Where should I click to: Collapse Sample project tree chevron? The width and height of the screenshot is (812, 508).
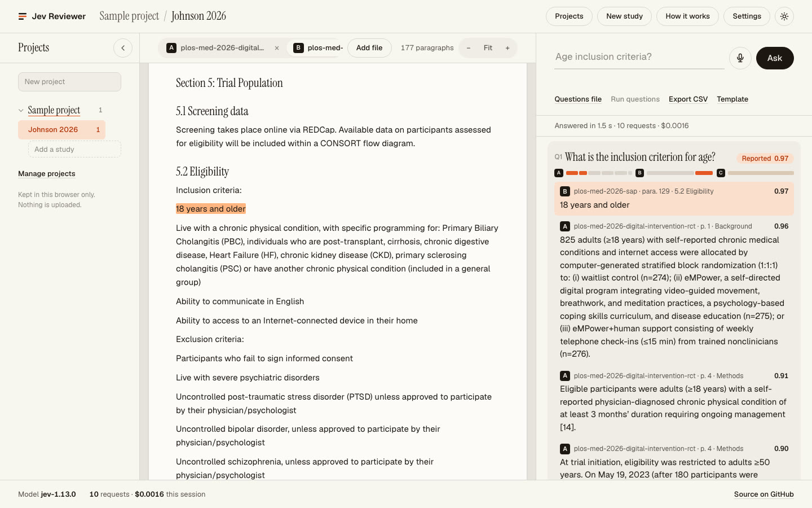pos(21,111)
